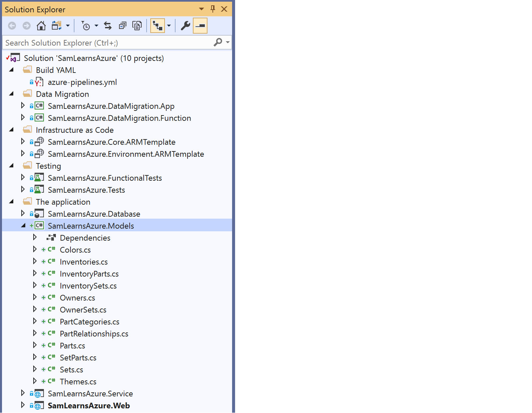532x413 pixels.
Task: Click Sync with Active Document arrows icon
Action: tap(108, 26)
